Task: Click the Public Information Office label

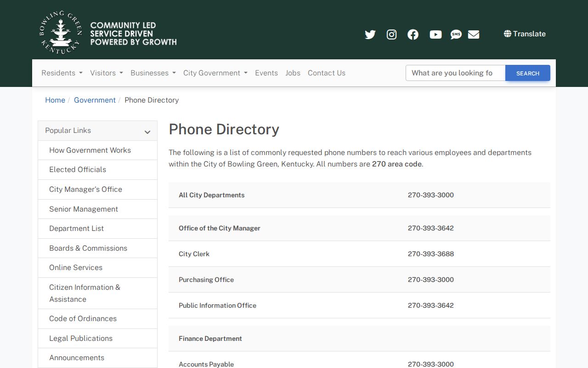Action: (x=217, y=305)
